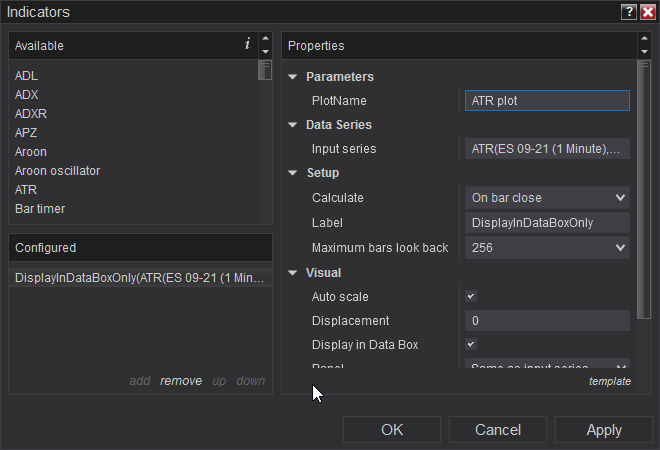Collapse the Visual section
The image size is (660, 450).
coord(292,273)
